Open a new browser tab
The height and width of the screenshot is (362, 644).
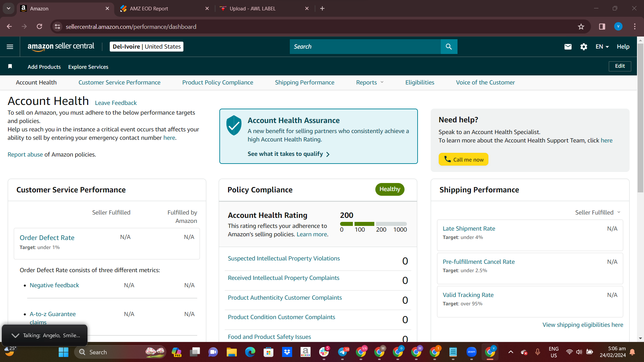(x=322, y=8)
